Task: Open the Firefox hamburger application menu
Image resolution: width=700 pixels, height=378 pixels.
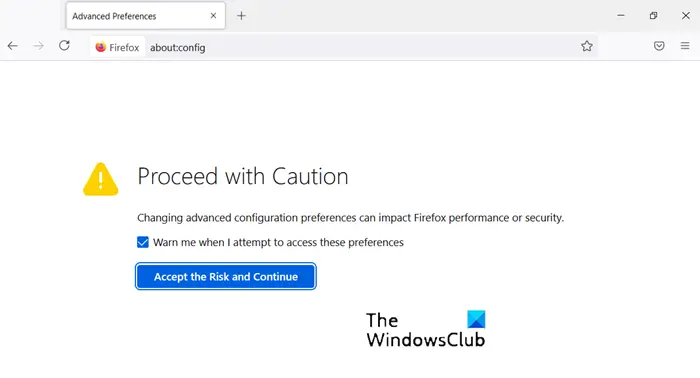Action: click(685, 46)
